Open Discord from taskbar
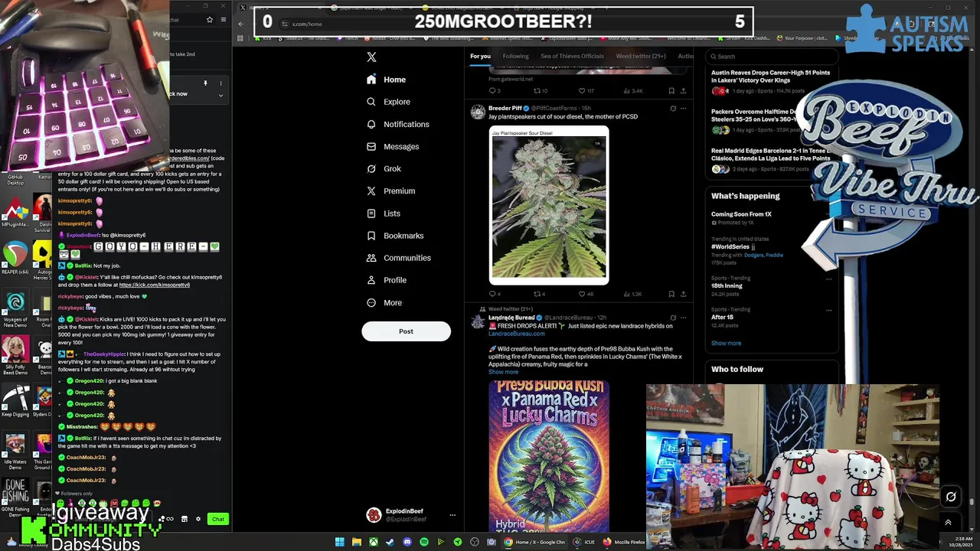 [407, 542]
